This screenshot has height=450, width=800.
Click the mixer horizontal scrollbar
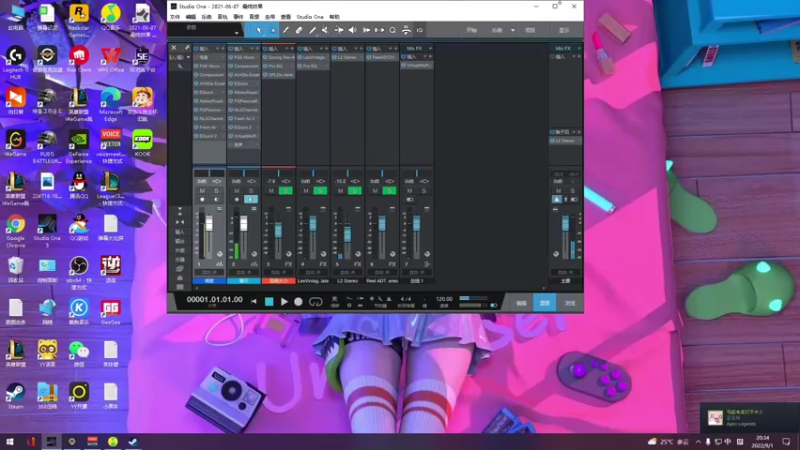click(x=370, y=288)
